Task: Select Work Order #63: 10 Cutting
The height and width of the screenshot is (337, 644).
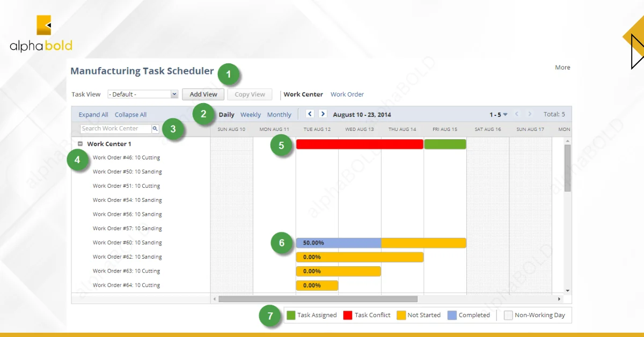Action: [x=126, y=271]
